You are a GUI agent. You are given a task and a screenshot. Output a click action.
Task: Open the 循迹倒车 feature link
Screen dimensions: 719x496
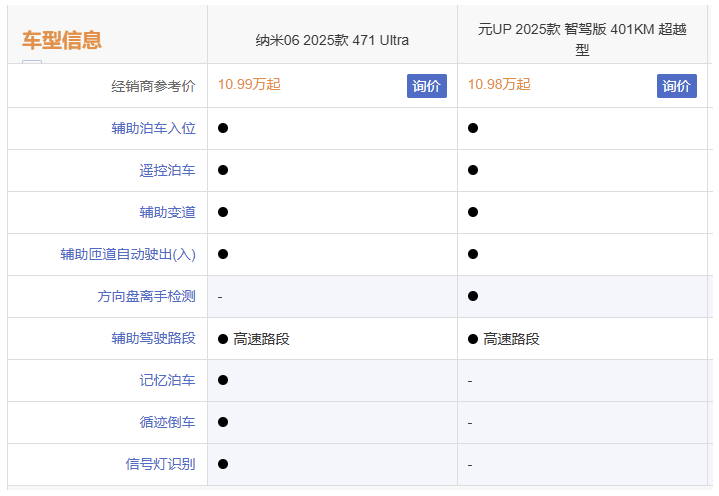[x=167, y=422]
